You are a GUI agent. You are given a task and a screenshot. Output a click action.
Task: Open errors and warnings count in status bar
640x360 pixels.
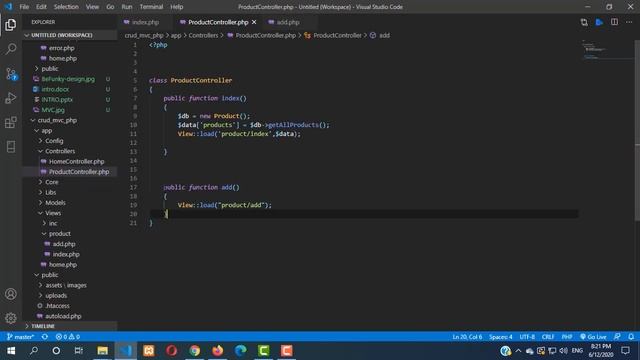click(68, 337)
